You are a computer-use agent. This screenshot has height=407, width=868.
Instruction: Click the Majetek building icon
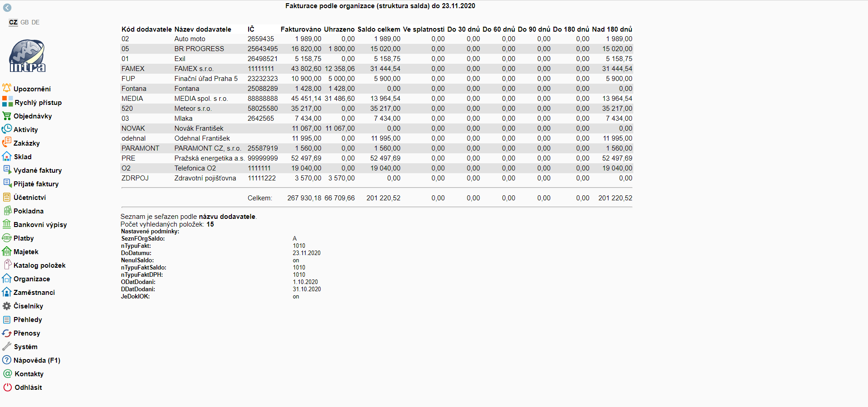(7, 251)
